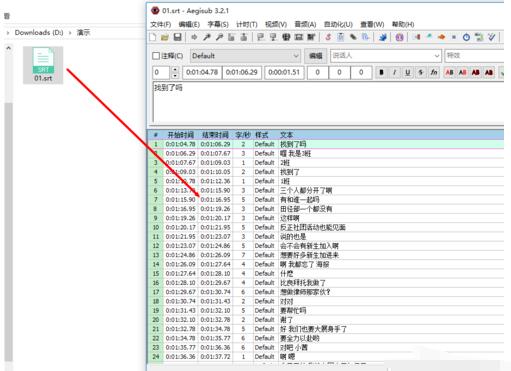Image resolution: width=511 pixels, height=371 pixels.
Task: Open the Default style dropdown
Action: (x=245, y=56)
